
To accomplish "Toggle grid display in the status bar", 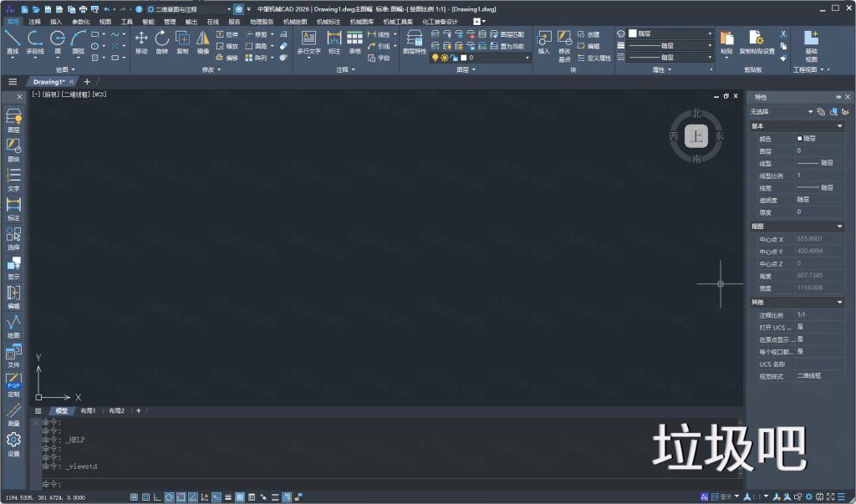I will click(x=145, y=496).
